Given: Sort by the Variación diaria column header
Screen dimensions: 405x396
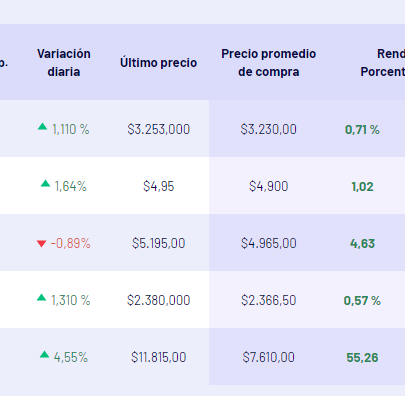Looking at the screenshot, I should pos(64,63).
